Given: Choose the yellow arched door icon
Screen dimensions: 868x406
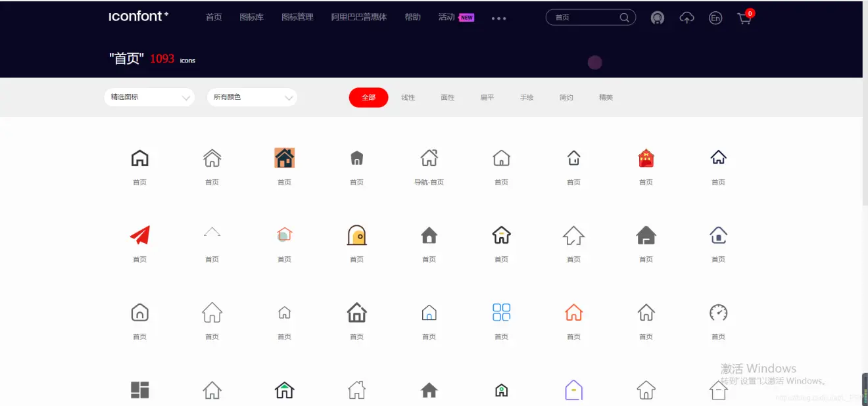Looking at the screenshot, I should point(356,235).
